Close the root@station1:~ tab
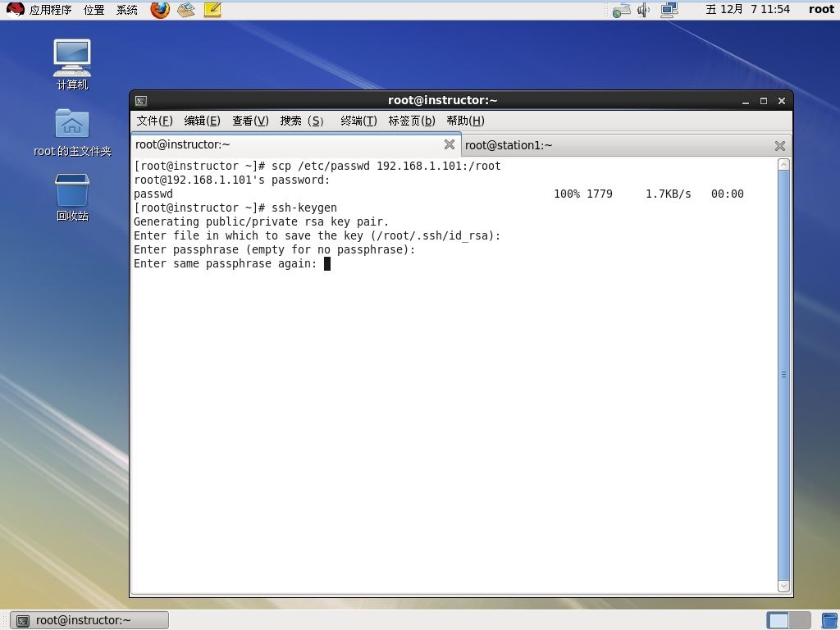The height and width of the screenshot is (630, 840). (780, 146)
